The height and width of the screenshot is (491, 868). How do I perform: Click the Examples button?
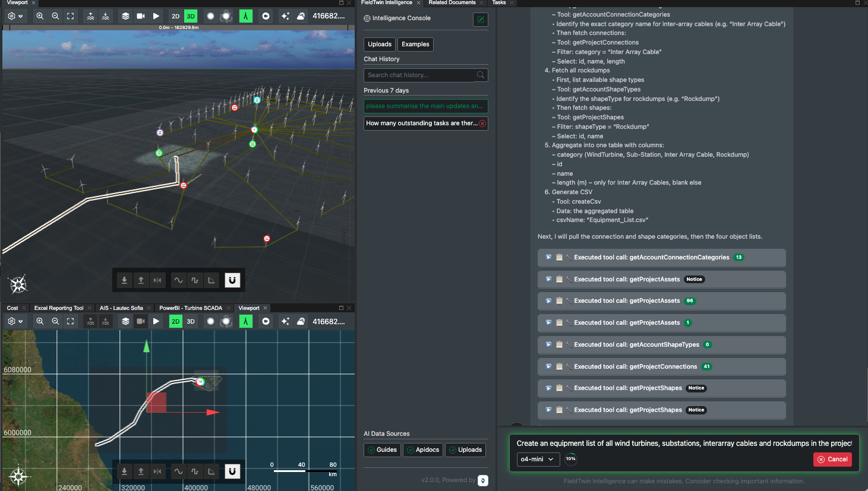click(415, 45)
